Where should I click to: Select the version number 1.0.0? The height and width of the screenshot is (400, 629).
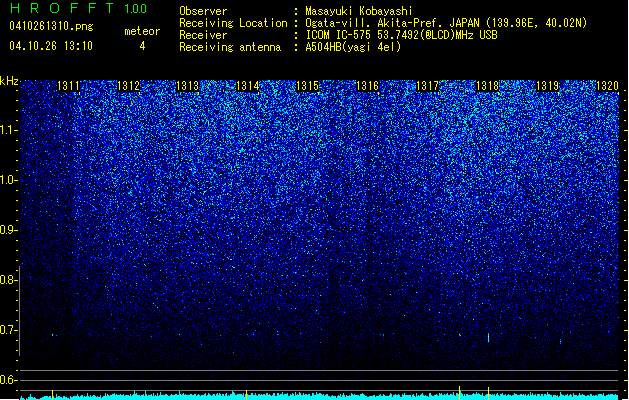pos(136,9)
